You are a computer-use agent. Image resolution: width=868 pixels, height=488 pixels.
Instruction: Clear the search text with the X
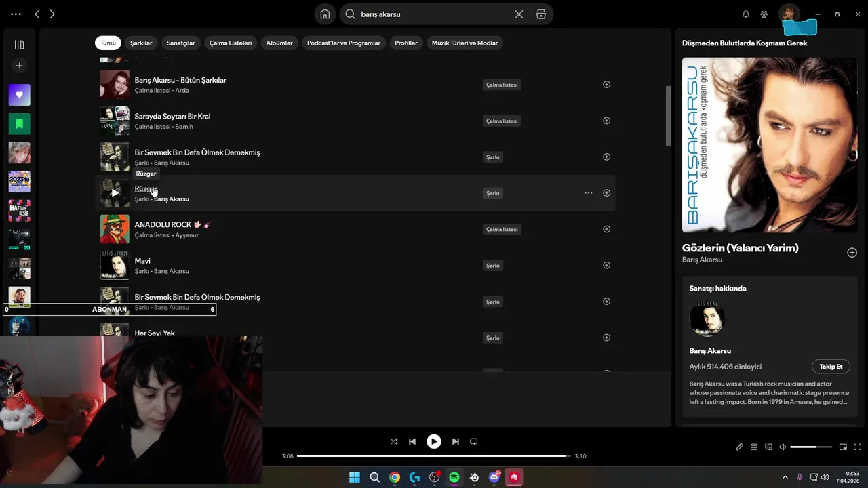(x=519, y=14)
